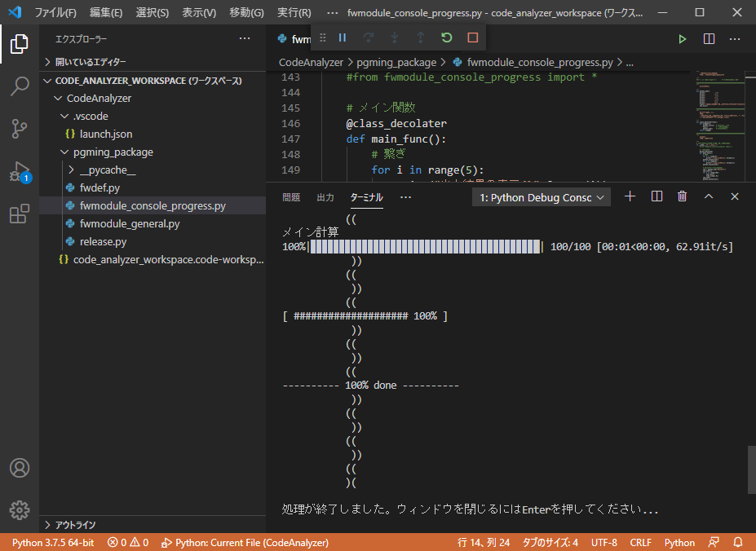Change file encoding UTF-8

point(604,542)
